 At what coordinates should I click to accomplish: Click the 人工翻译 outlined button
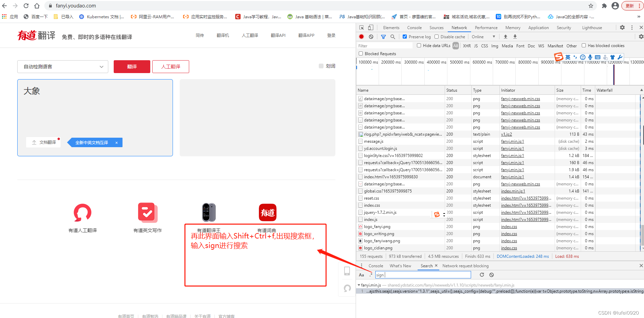[x=171, y=67]
